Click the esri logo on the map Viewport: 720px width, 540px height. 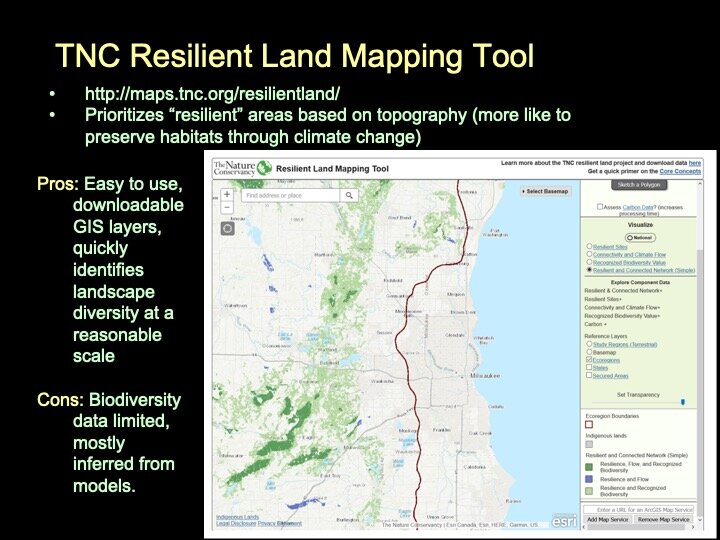click(563, 521)
